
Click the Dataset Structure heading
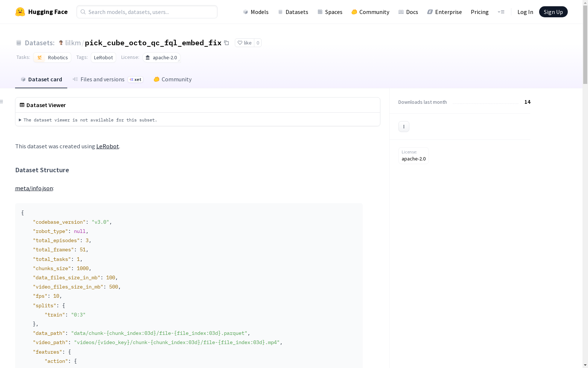click(42, 170)
